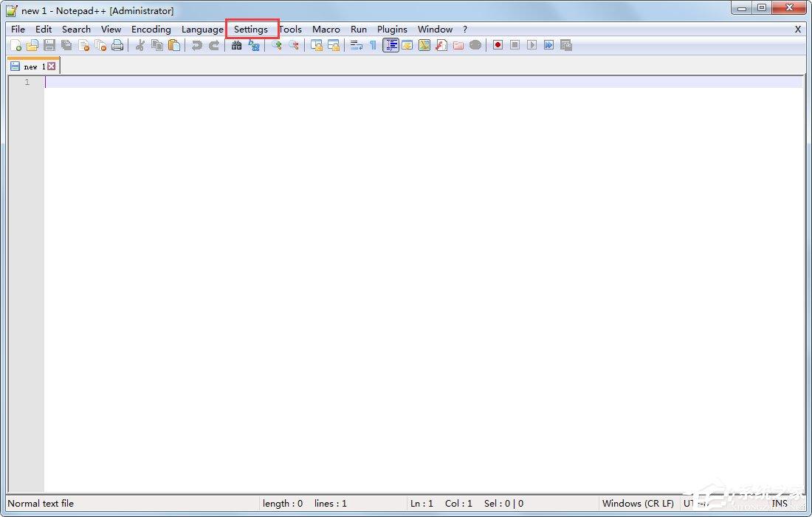Click 'Sel : 0 | 0' in status bar
This screenshot has width=812, height=517.
point(504,504)
